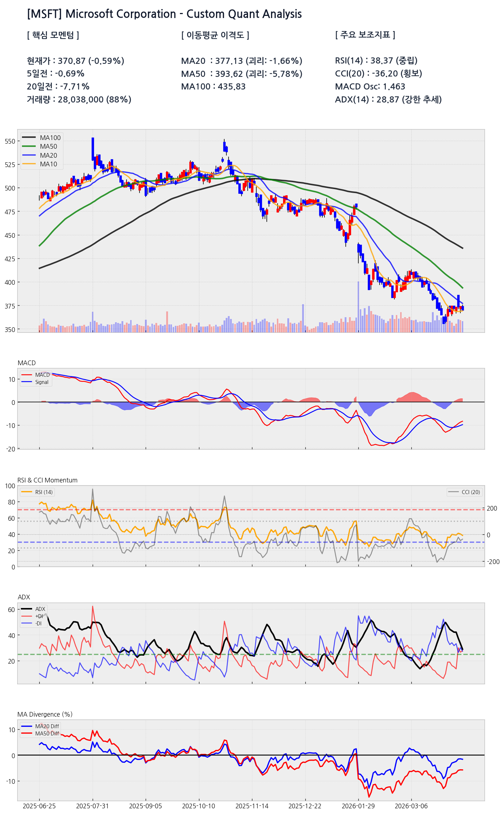The image size is (504, 813).
Task: Click the 450 price axis label
Action: coord(10,235)
